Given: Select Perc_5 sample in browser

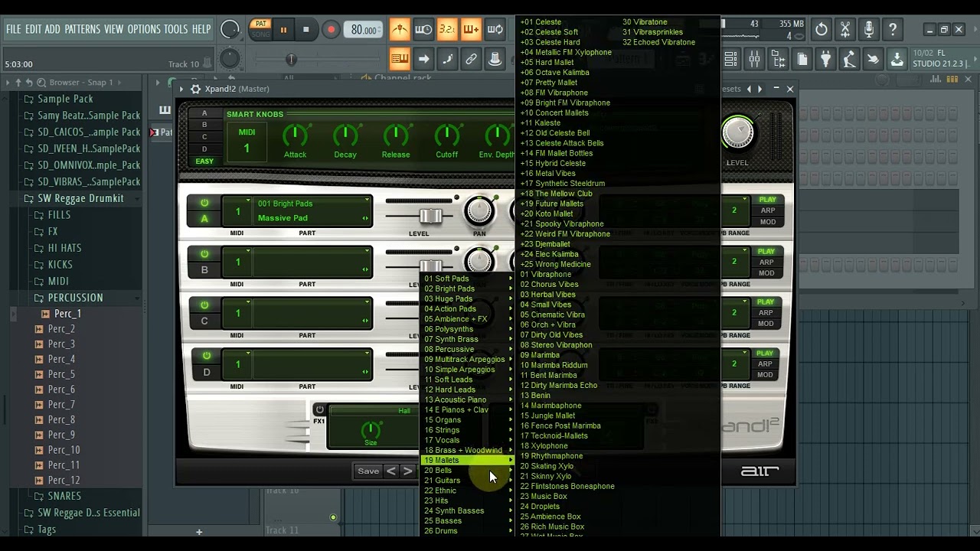Looking at the screenshot, I should (x=61, y=374).
